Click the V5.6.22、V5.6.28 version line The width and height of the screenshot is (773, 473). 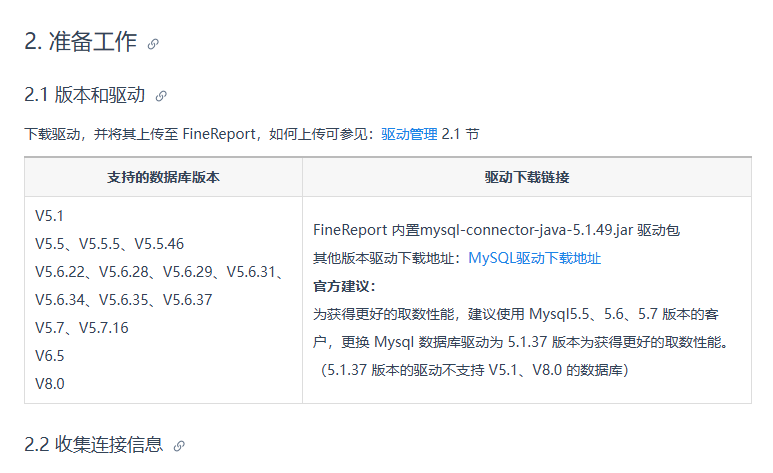coord(159,272)
